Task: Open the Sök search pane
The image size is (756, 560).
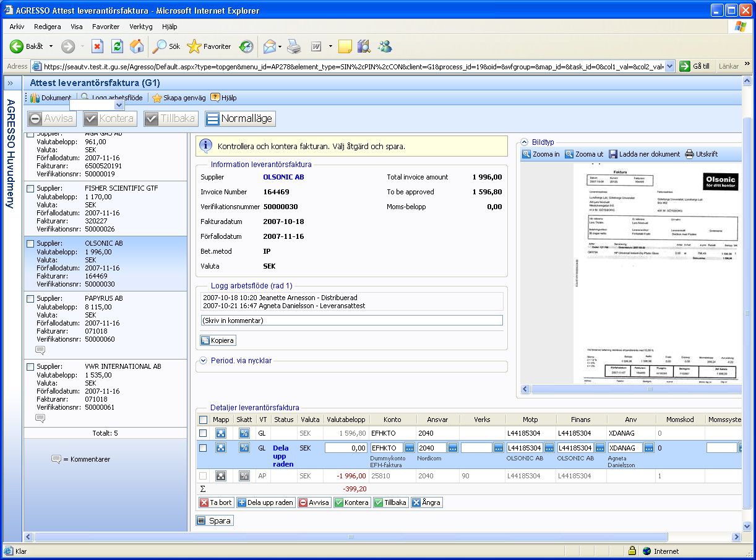Action: tap(167, 46)
